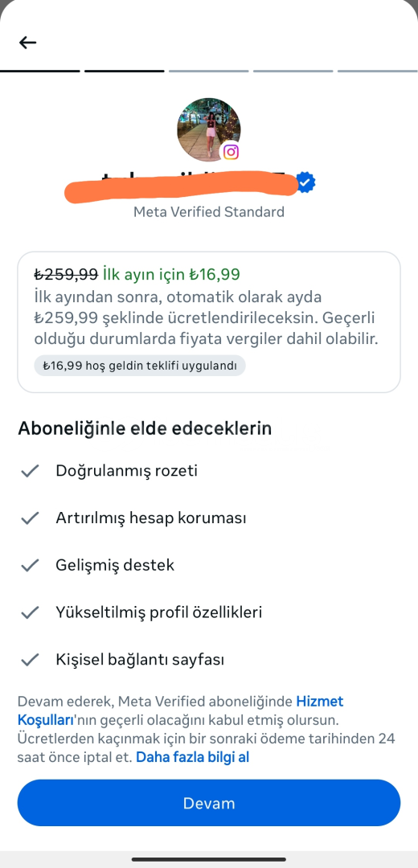Image resolution: width=418 pixels, height=868 pixels.
Task: Tap the back arrow icon
Action: click(x=27, y=42)
